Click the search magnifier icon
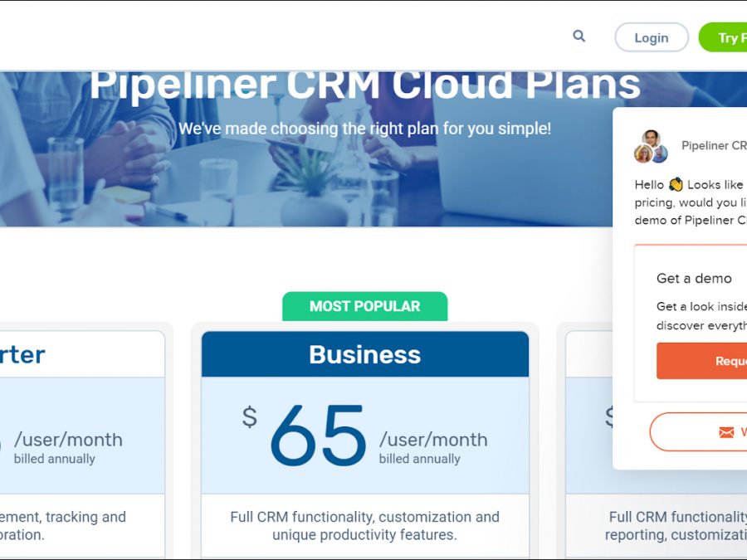The height and width of the screenshot is (560, 747). pyautogui.click(x=579, y=37)
